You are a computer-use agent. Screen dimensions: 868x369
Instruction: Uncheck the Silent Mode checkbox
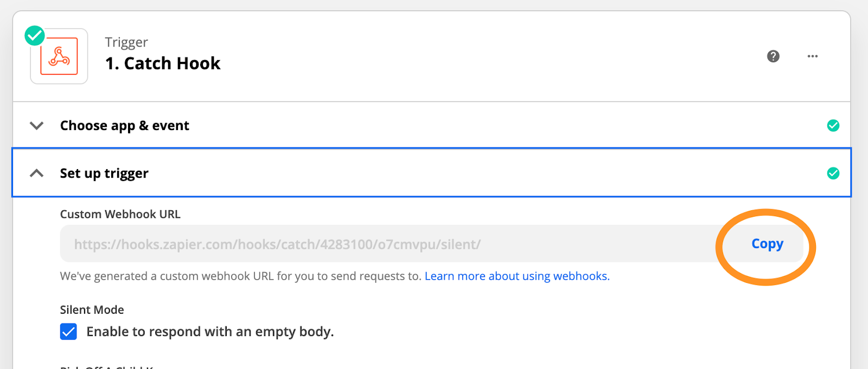pyautogui.click(x=68, y=332)
